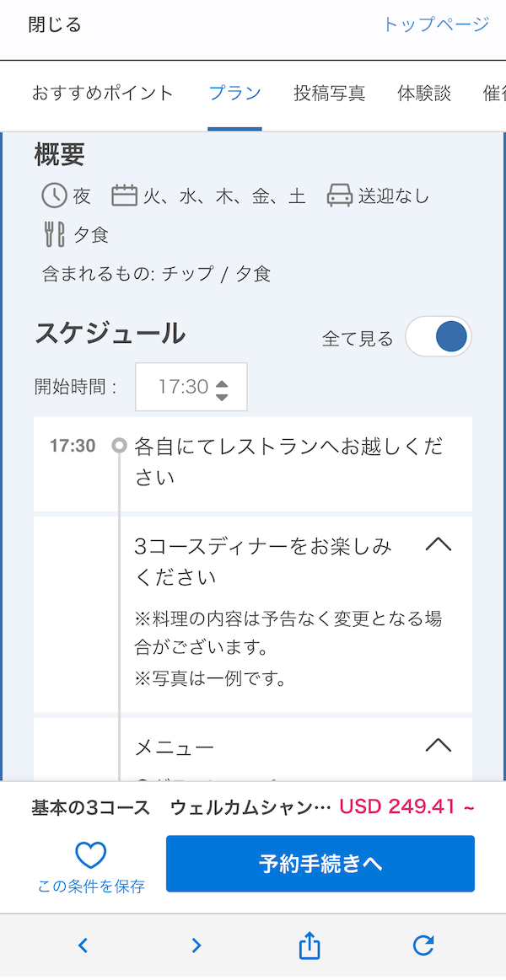Collapse the メニュー section chevron

(437, 745)
